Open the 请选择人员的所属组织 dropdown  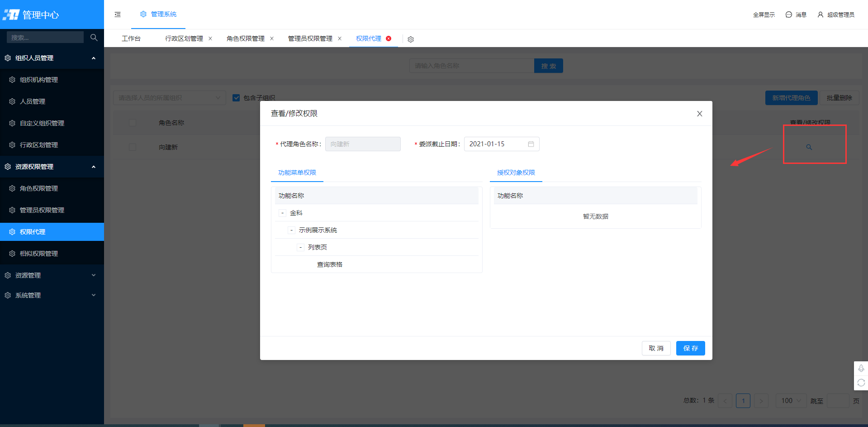point(170,98)
